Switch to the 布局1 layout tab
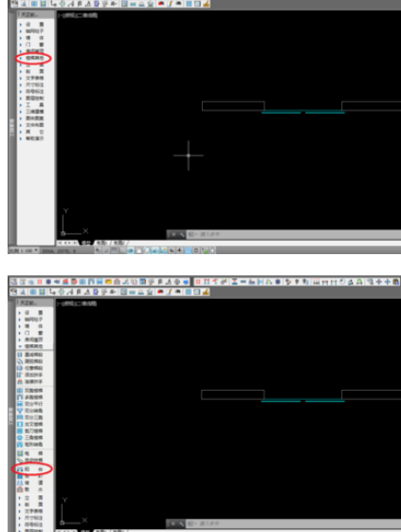Viewport: 401px width, 532px height. pos(102,243)
